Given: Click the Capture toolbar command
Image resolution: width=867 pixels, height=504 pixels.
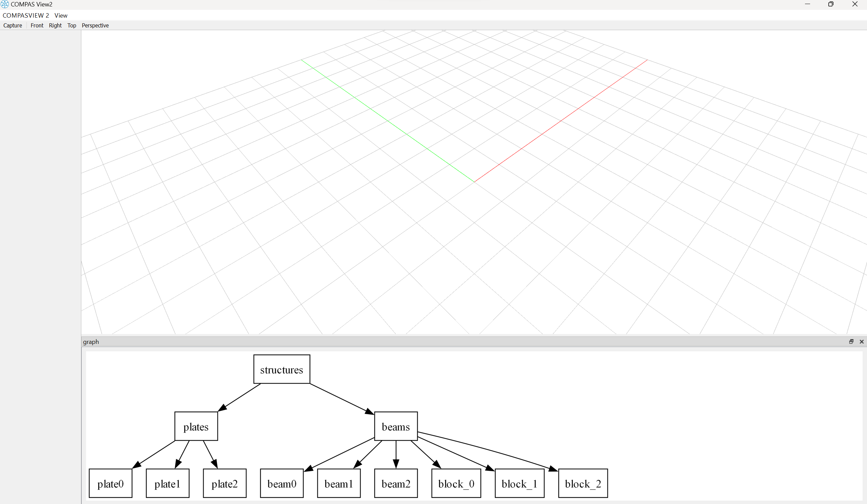Looking at the screenshot, I should 13,25.
